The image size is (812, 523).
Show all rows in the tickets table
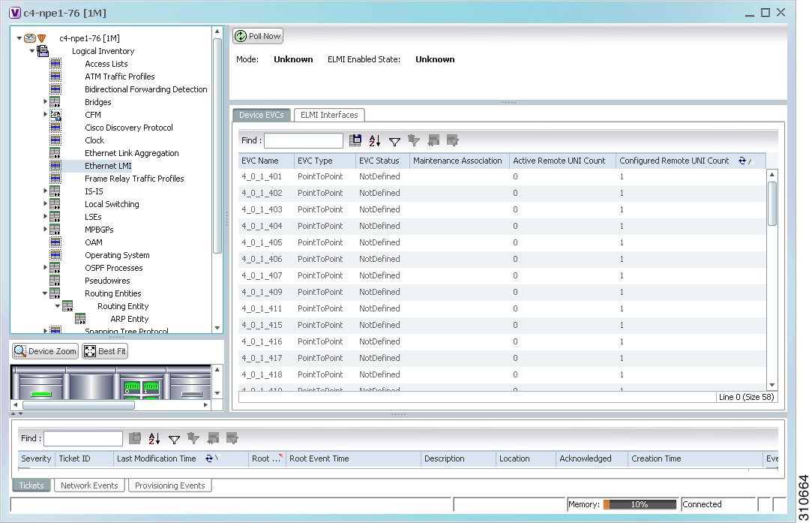[x=213, y=438]
